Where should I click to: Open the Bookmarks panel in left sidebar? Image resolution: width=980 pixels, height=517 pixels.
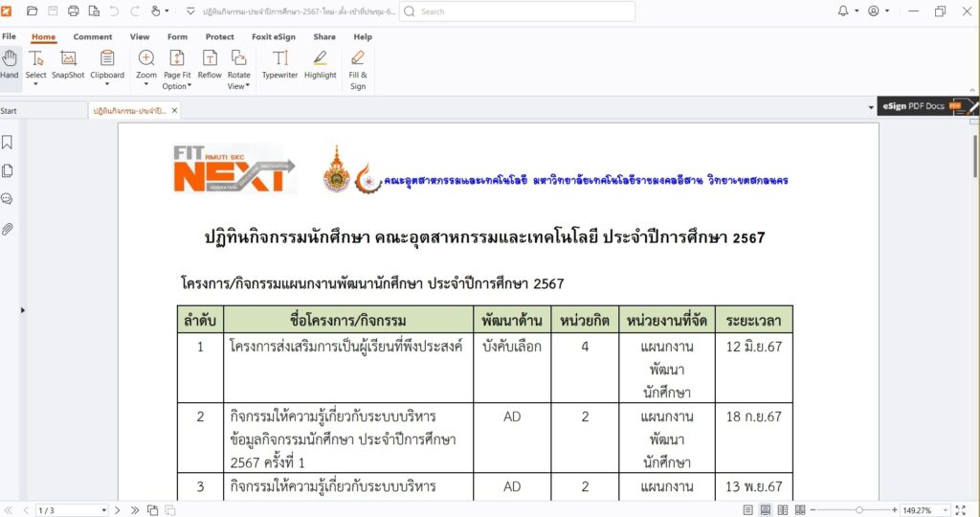click(x=8, y=143)
